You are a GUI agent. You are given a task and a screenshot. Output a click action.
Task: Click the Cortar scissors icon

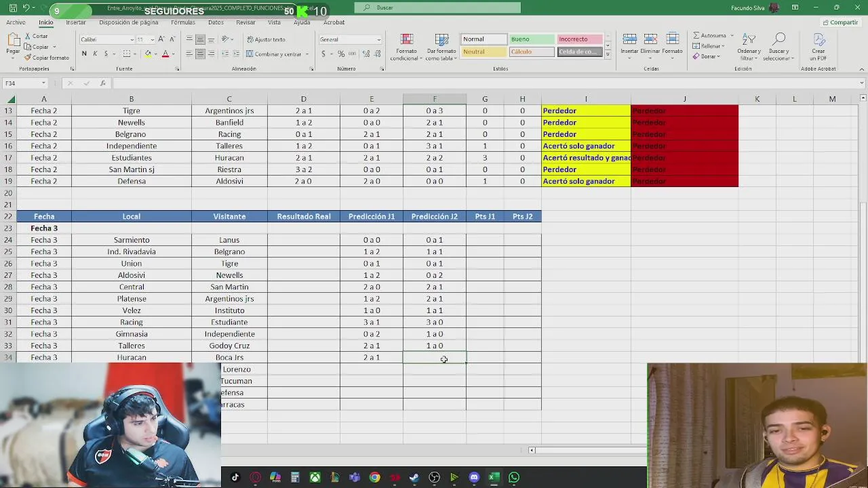pyautogui.click(x=28, y=37)
